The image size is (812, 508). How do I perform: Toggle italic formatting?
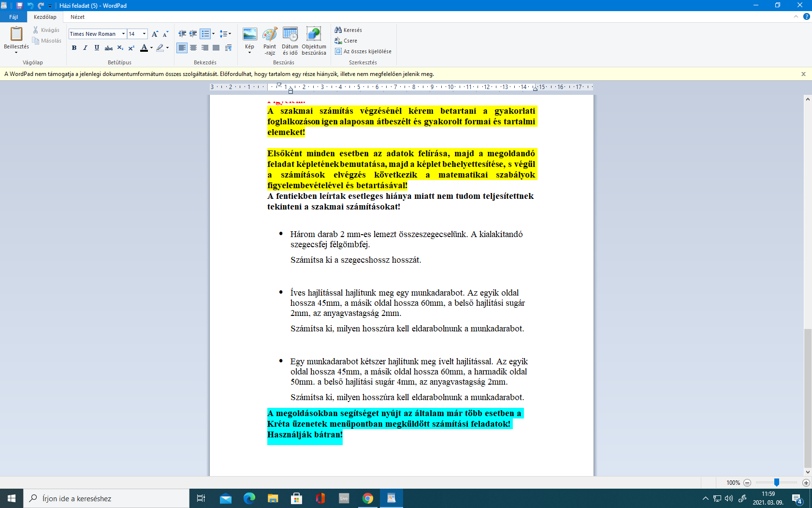click(x=86, y=48)
